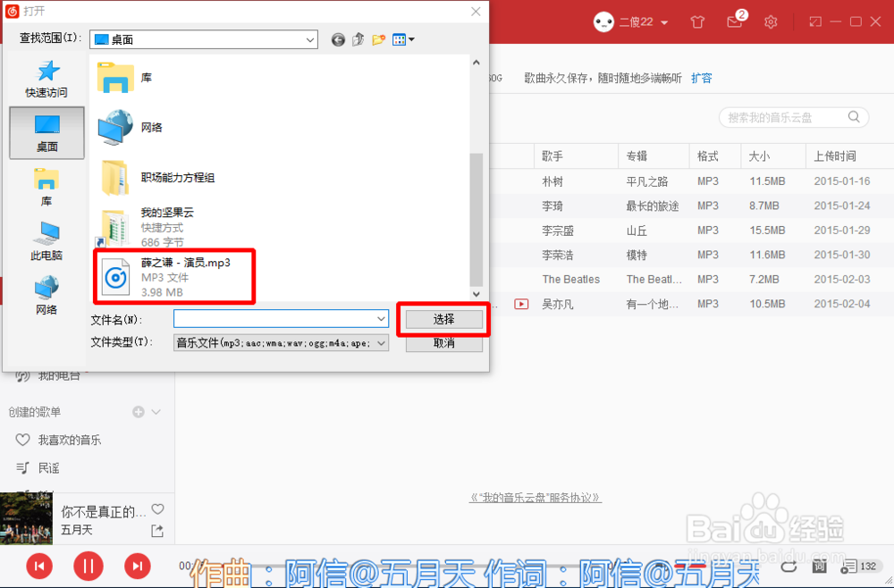
Task: Select 此电脑 in places sidebar
Action: [46, 241]
